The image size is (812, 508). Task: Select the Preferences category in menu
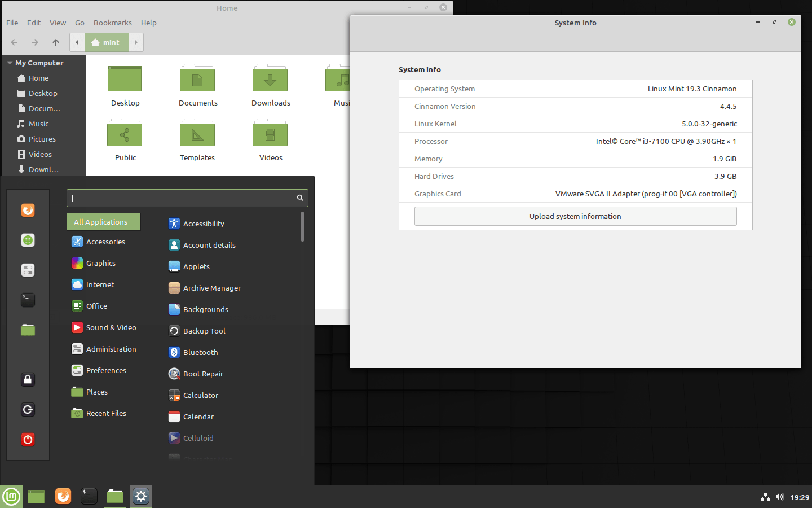coord(104,370)
